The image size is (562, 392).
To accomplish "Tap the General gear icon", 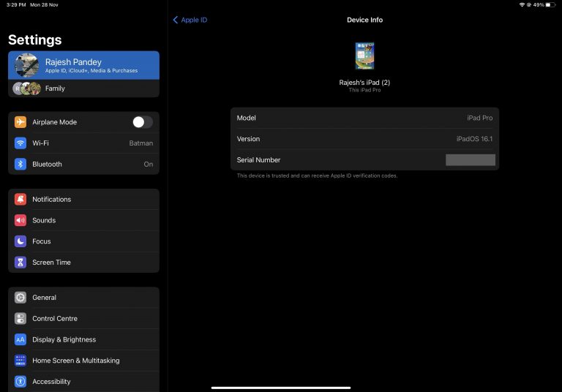I will tap(20, 298).
